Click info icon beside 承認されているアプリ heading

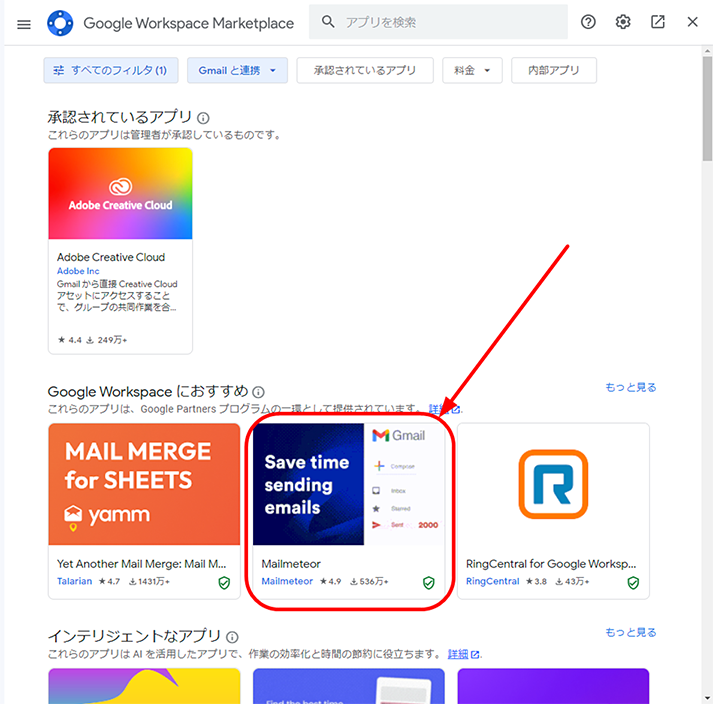coord(203,118)
